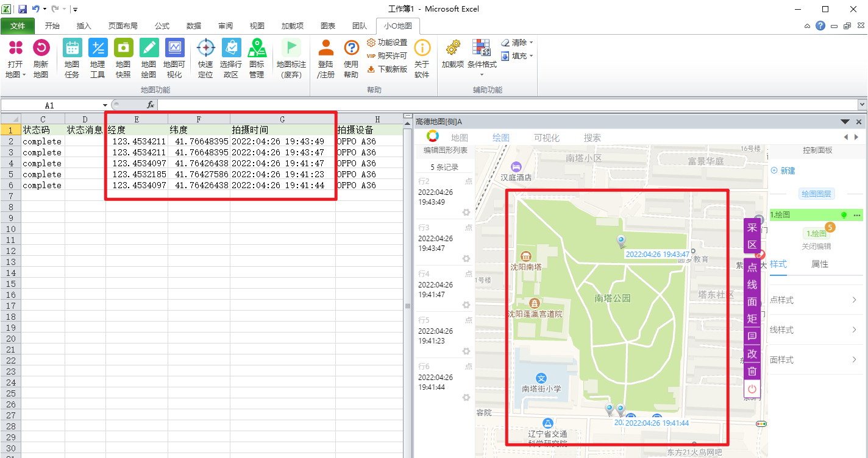
Task: Click the formula bar input field
Action: pyautogui.click(x=506, y=105)
